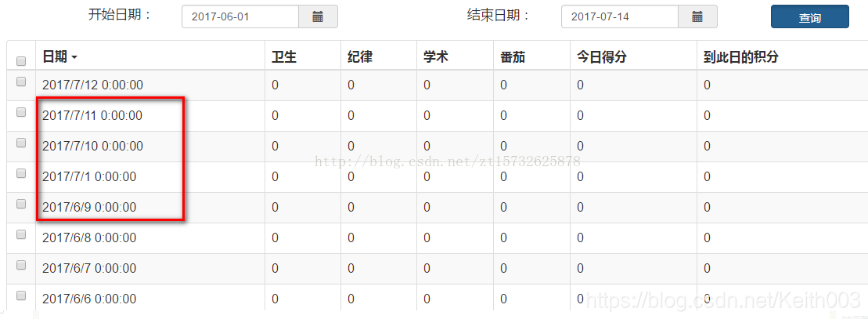Click 今日得分 value in 2017/6/8 row
Screen dimensions: 868x319
(x=580, y=237)
